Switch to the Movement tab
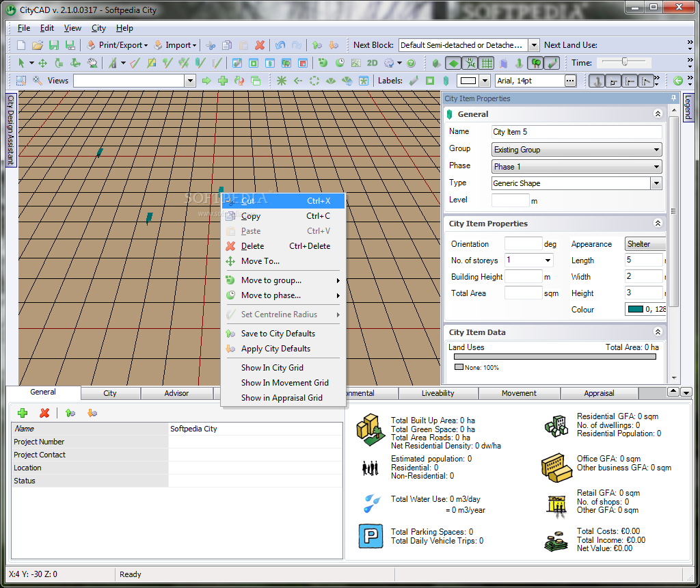Image resolution: width=700 pixels, height=588 pixels. [x=519, y=393]
